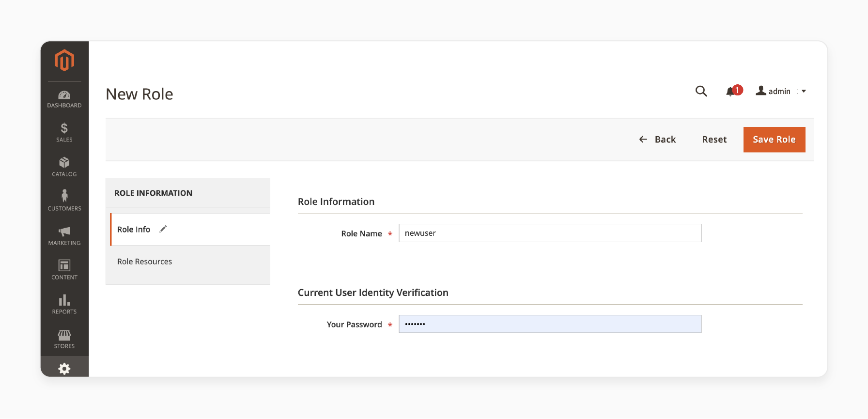
Task: Switch to the Role Resources tab
Action: tap(188, 262)
